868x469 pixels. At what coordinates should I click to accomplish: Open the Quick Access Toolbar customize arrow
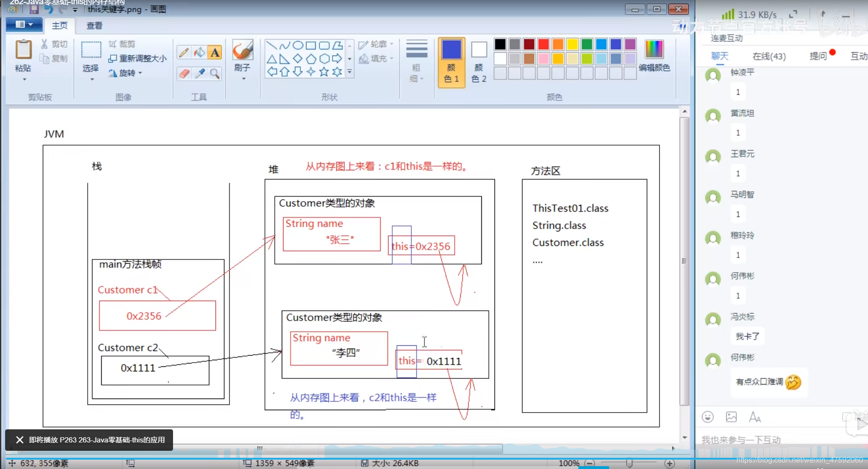coord(75,10)
